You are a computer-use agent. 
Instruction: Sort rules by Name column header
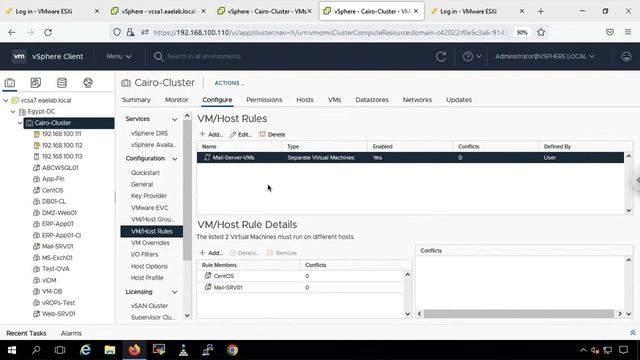coord(209,147)
